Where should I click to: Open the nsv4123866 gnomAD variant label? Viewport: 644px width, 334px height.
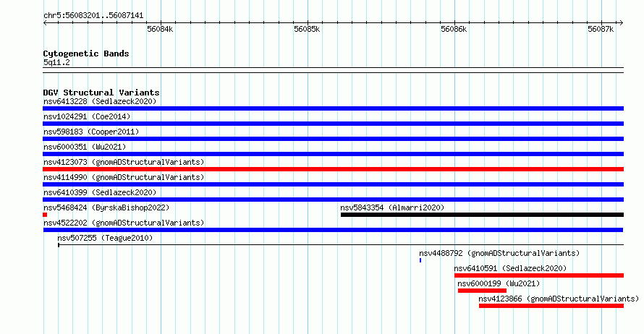pos(559,299)
